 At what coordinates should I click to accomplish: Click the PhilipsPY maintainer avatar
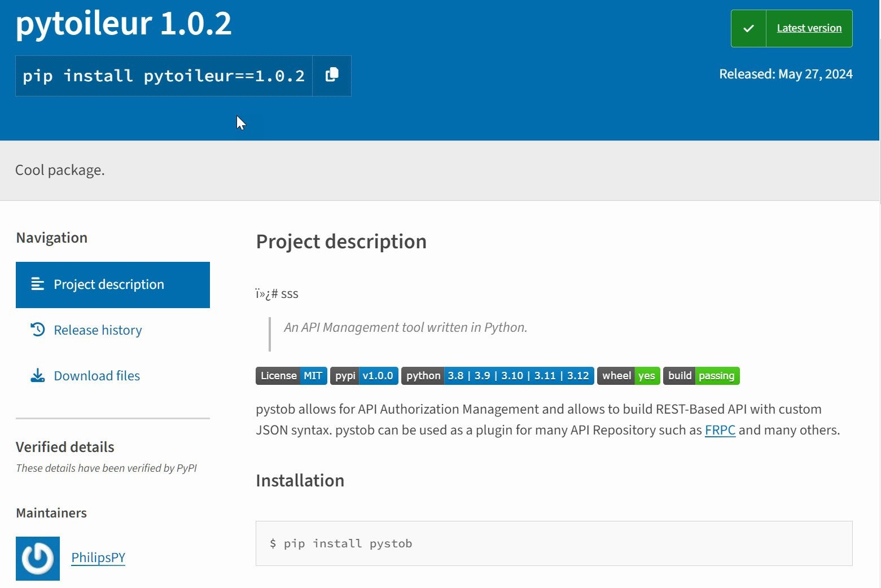pyautogui.click(x=38, y=558)
